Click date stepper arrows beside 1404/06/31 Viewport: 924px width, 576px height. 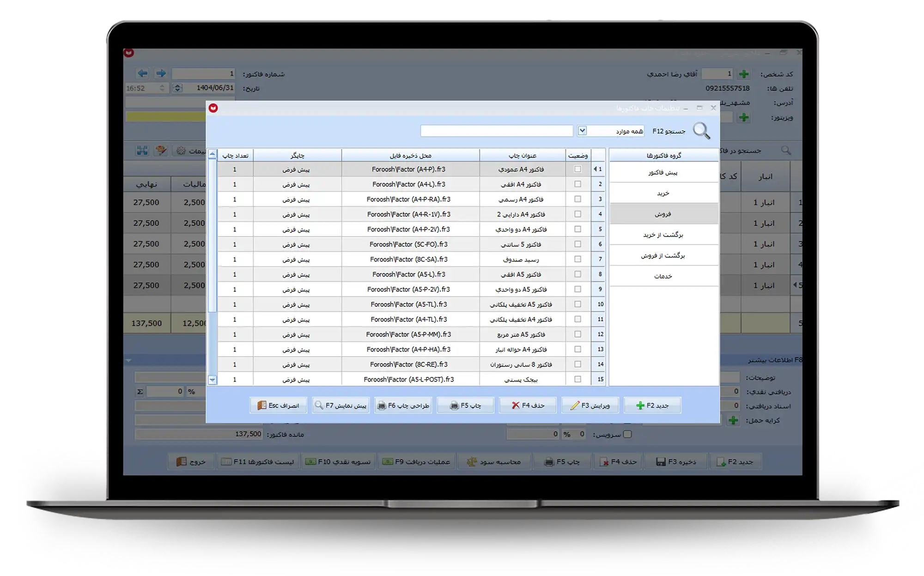(177, 88)
